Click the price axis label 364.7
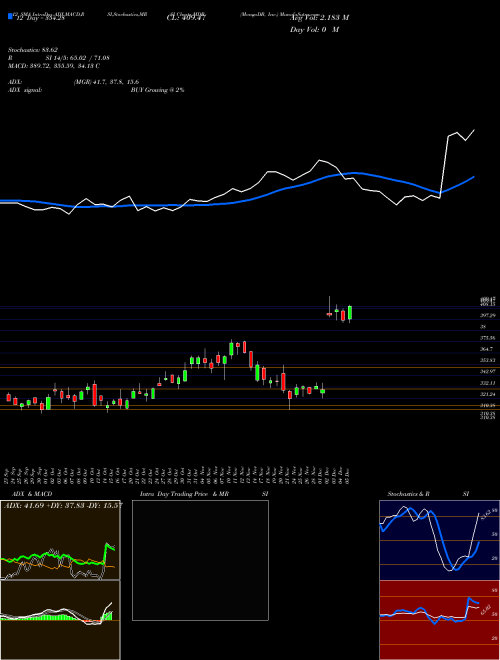Viewport: 500px width, 660px height. point(487,349)
